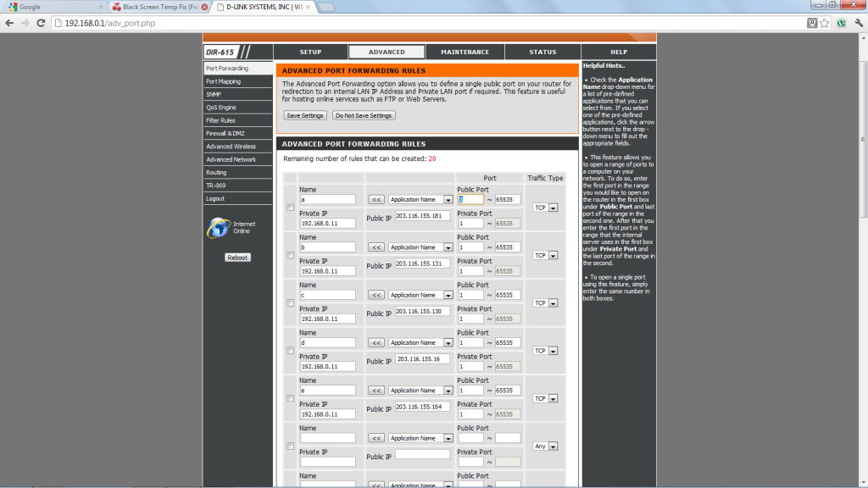Close the Black Screen Temp Fix tab

coord(205,7)
